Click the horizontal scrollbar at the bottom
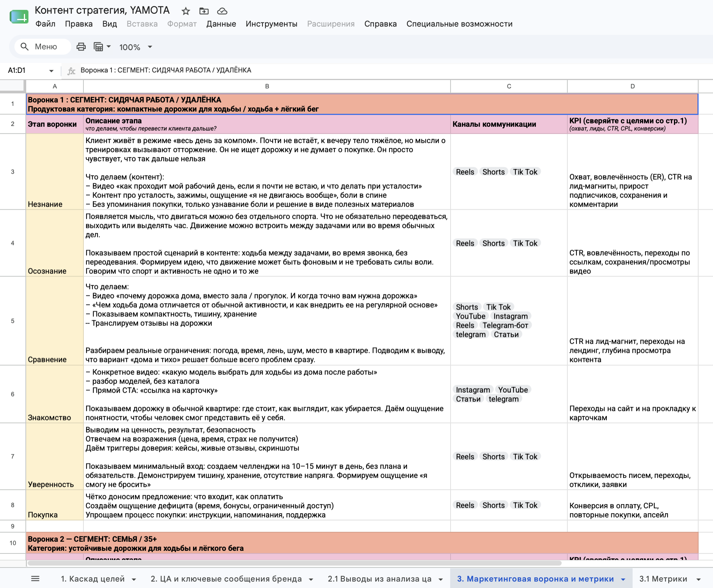This screenshot has height=588, width=713. (x=294, y=563)
